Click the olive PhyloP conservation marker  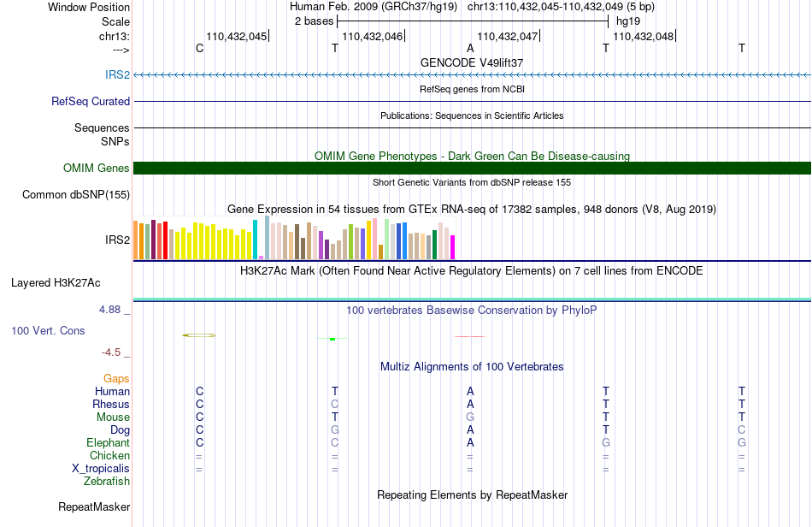point(199,335)
